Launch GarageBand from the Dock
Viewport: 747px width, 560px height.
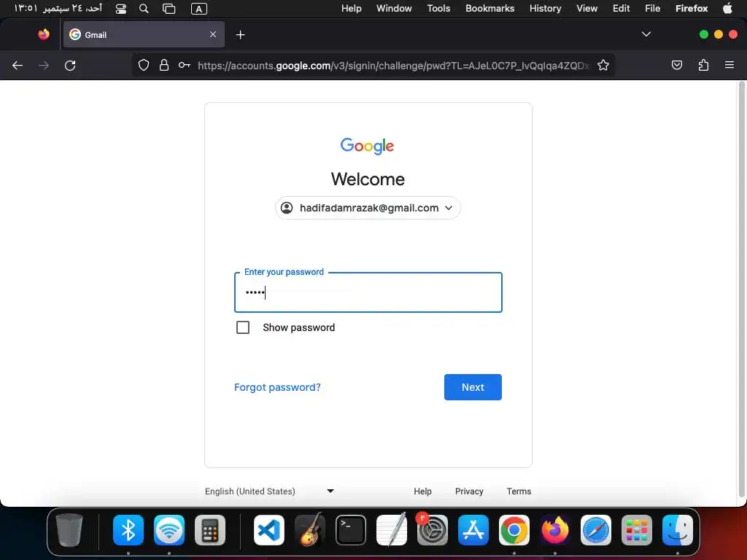(x=309, y=530)
